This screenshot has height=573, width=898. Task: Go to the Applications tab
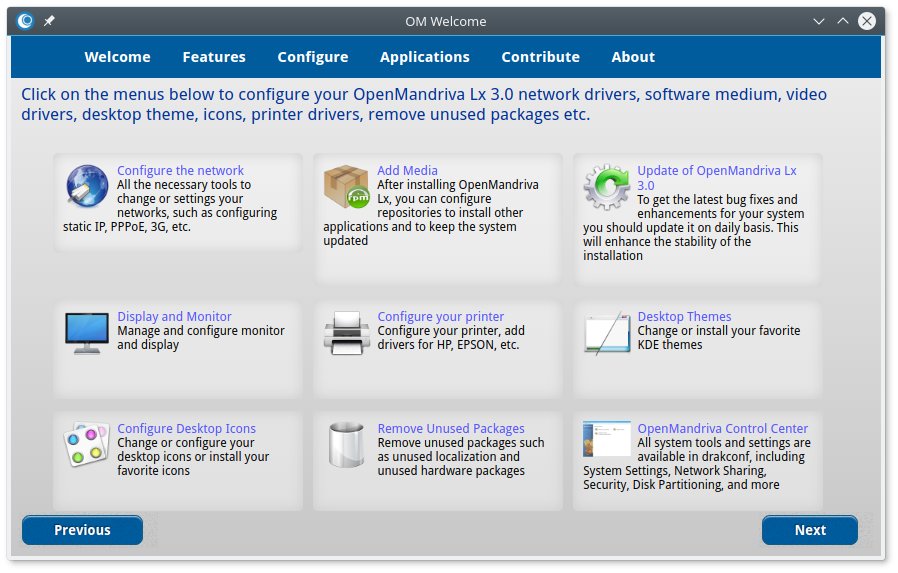click(x=425, y=57)
